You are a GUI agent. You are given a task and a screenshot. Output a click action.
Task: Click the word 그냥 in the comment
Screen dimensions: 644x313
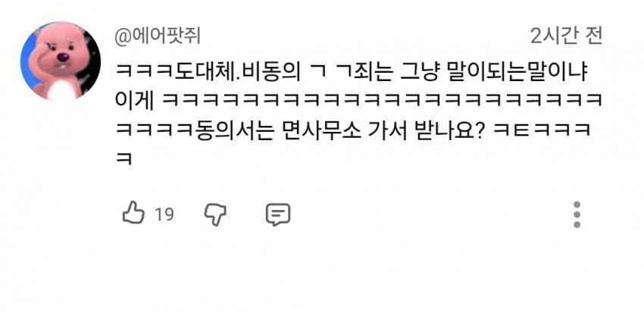[x=419, y=73]
